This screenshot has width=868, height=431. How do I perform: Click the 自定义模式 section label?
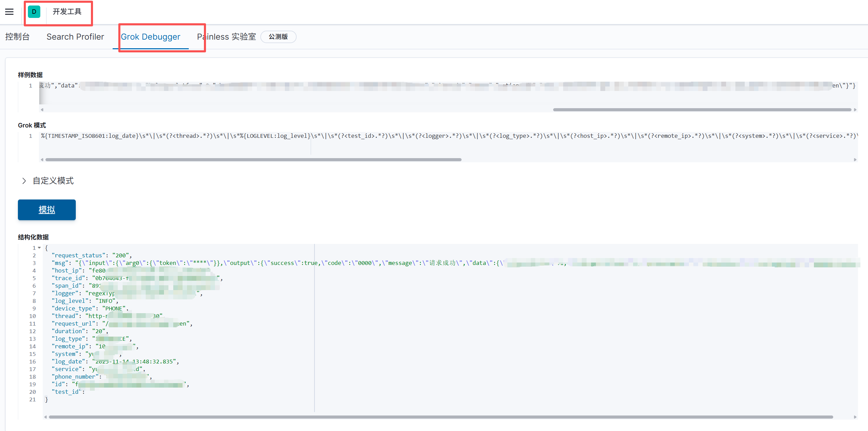click(53, 181)
